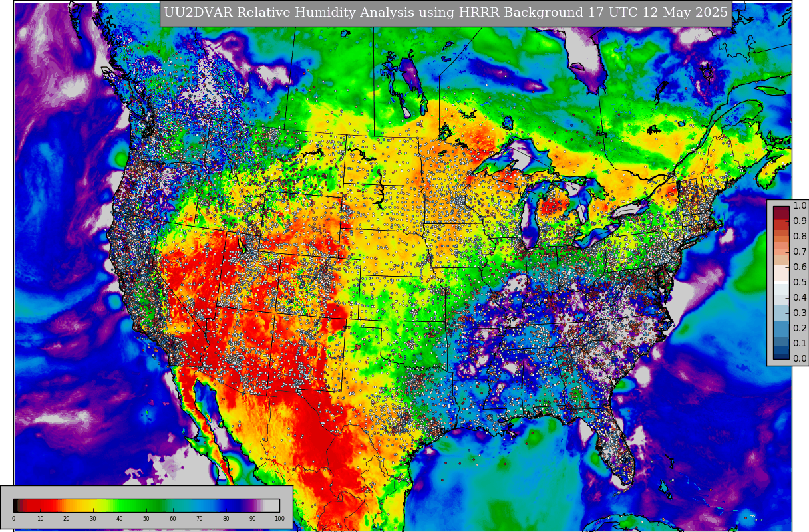This screenshot has height=532, width=809.
Task: Click the 0.3 label on right colorbar
Action: pyautogui.click(x=800, y=313)
